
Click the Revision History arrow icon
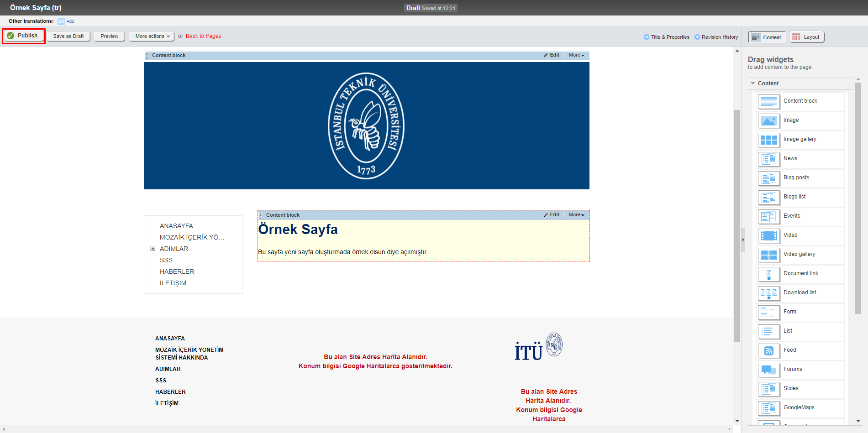click(x=697, y=37)
